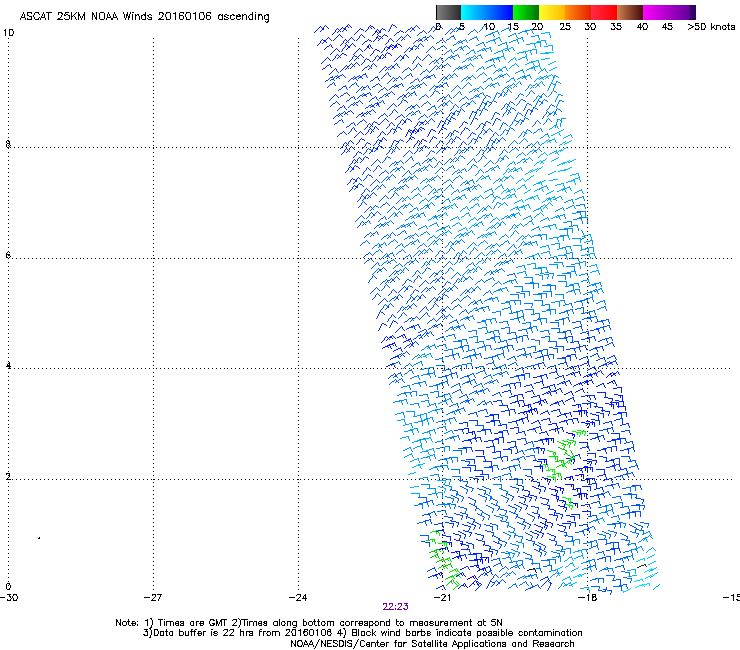
Task: Click the blue 10-15 knots legend segment
Action: pos(500,12)
